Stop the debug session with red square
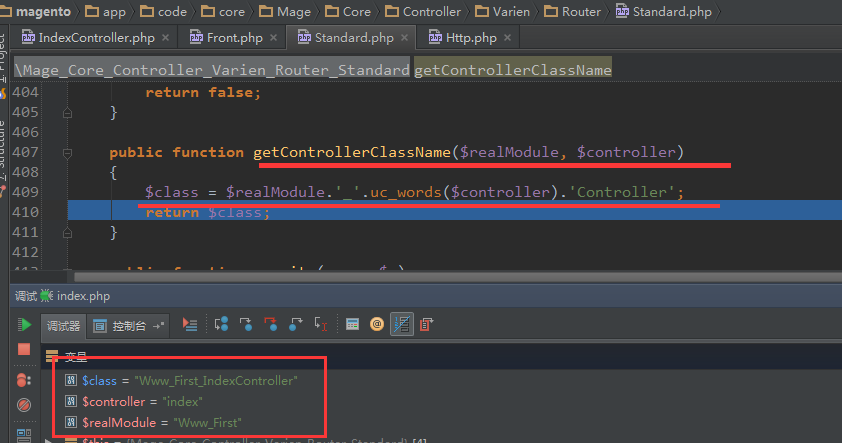This screenshot has width=842, height=443. (24, 350)
